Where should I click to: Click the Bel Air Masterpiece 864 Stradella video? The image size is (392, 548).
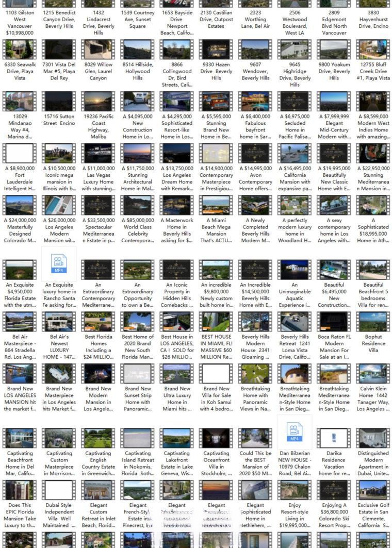point(20,322)
